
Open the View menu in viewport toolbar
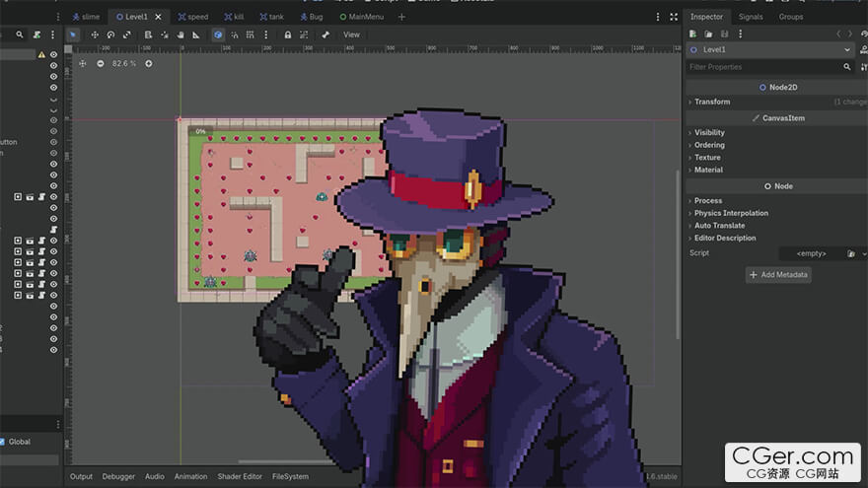[351, 35]
